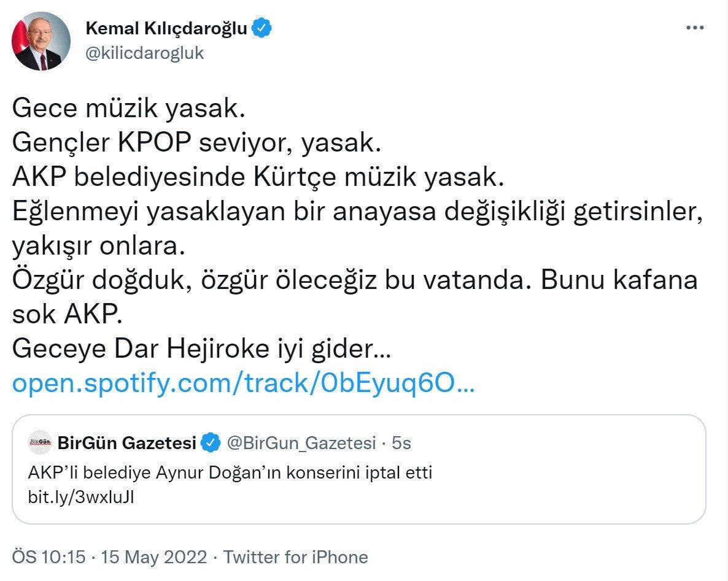
Task: Open the three-dot more options menu
Action: tap(695, 27)
